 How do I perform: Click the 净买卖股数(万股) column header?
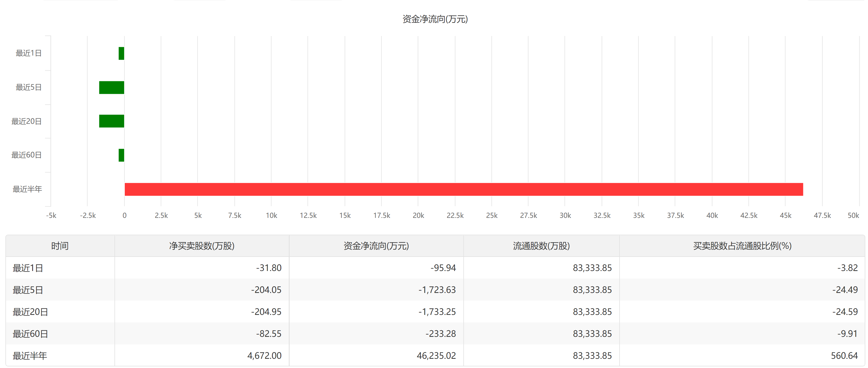click(x=201, y=246)
